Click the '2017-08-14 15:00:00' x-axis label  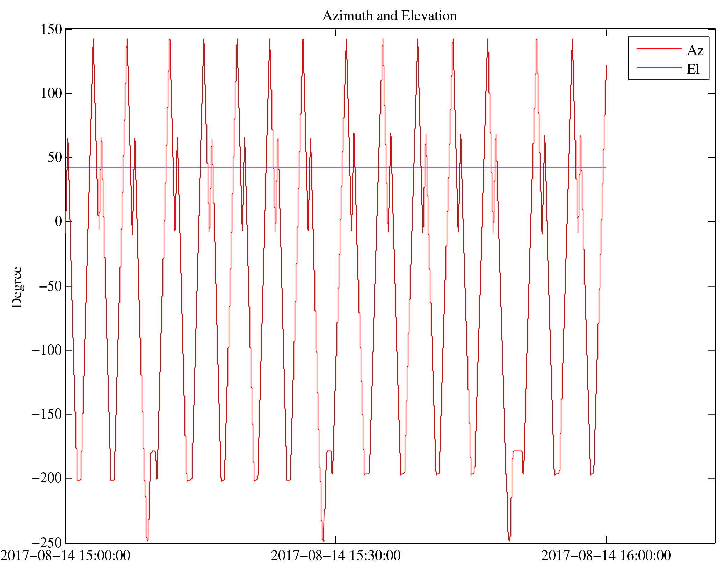coord(65,555)
